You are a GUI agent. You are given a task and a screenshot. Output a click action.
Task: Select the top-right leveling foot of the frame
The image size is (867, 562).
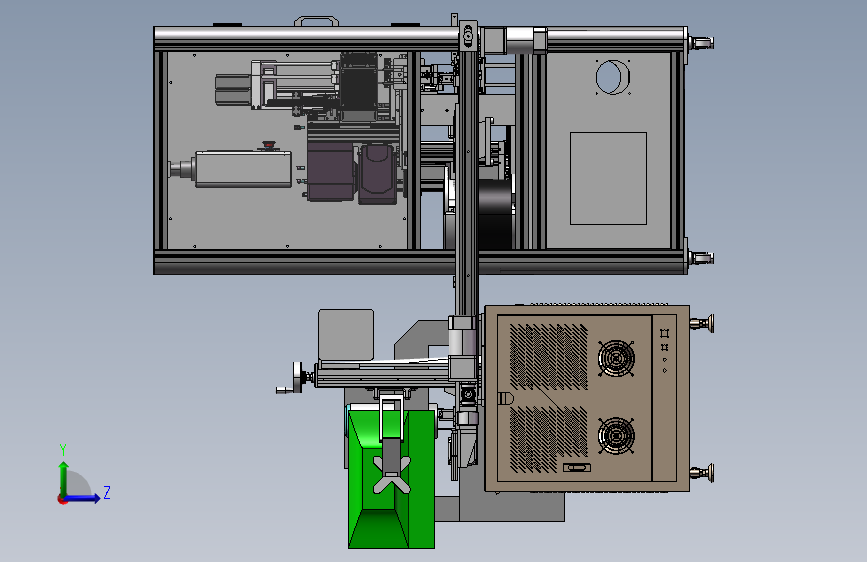(701, 43)
